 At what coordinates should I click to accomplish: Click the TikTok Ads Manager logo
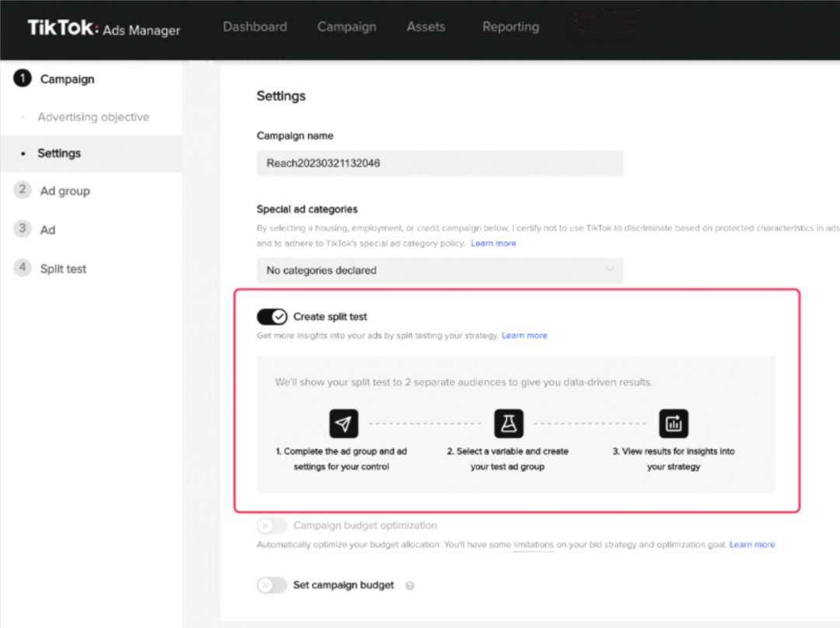(103, 29)
